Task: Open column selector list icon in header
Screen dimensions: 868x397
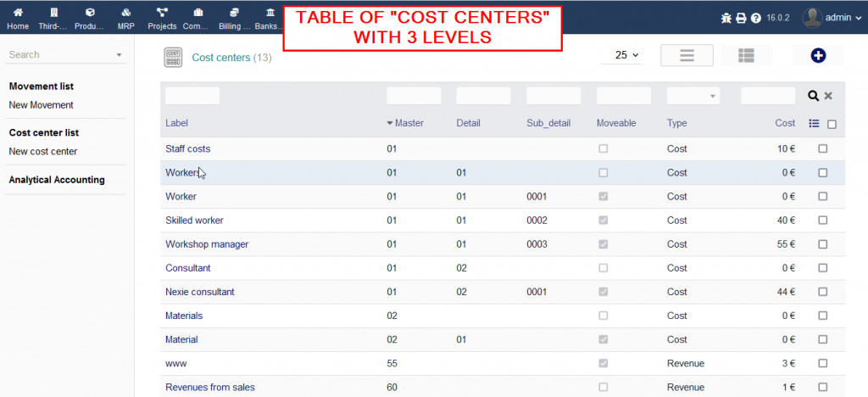Action: point(814,124)
